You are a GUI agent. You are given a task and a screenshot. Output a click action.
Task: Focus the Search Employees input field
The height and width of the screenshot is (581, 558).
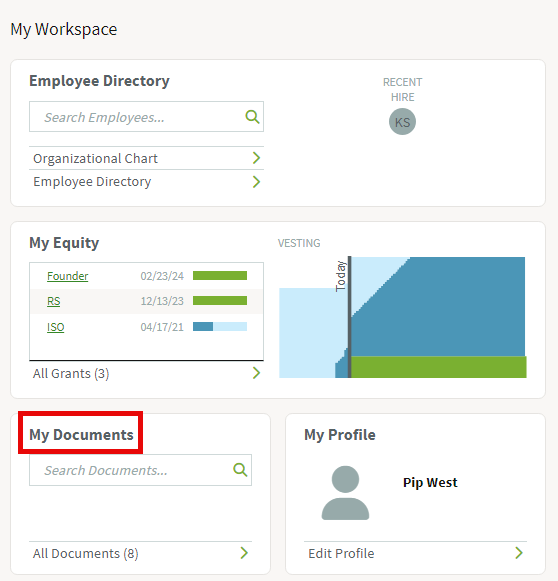[x=146, y=117]
